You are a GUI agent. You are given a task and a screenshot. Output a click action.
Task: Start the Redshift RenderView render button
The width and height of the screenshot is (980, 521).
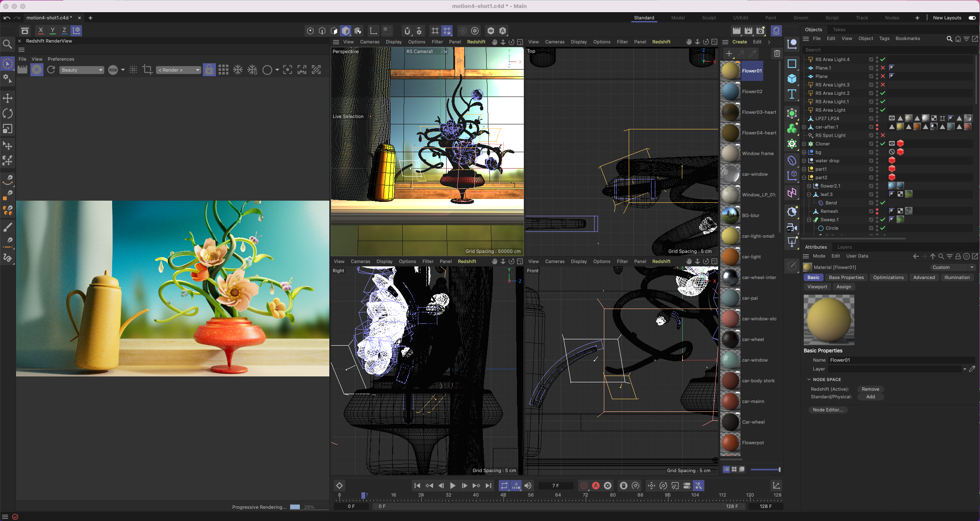coord(37,70)
